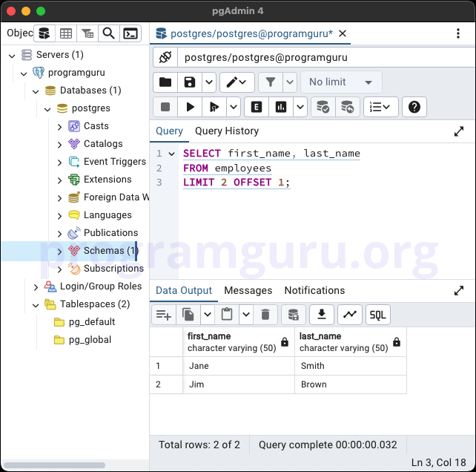This screenshot has width=476, height=472.
Task: Collapse the Tablespaces (2) node
Action: pyautogui.click(x=36, y=305)
